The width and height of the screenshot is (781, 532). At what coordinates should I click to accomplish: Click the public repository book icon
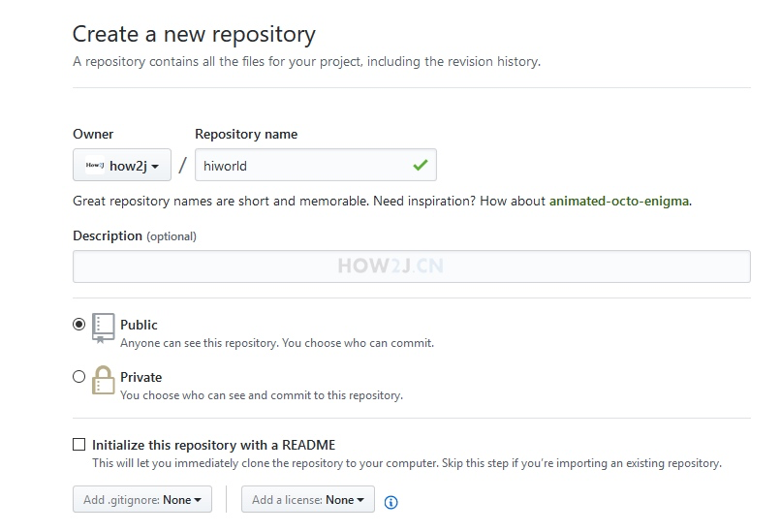point(103,328)
